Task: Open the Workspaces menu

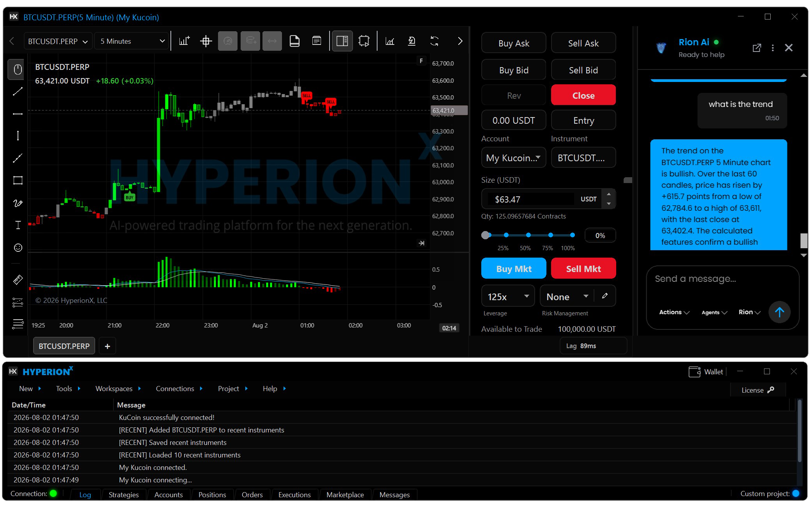Action: click(118, 388)
